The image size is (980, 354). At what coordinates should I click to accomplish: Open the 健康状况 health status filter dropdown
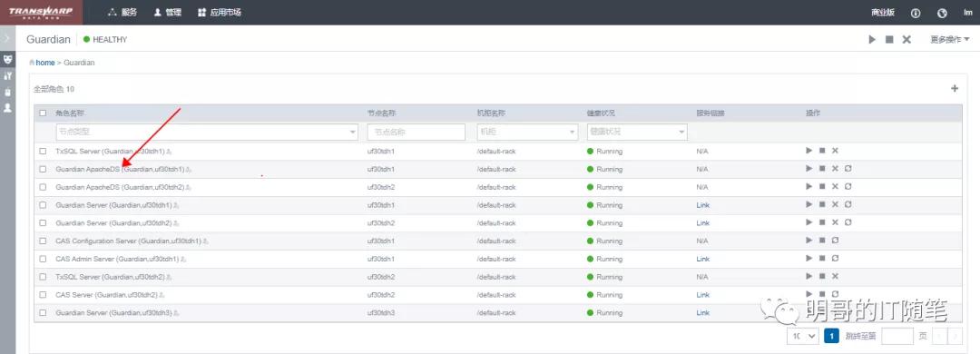[637, 132]
